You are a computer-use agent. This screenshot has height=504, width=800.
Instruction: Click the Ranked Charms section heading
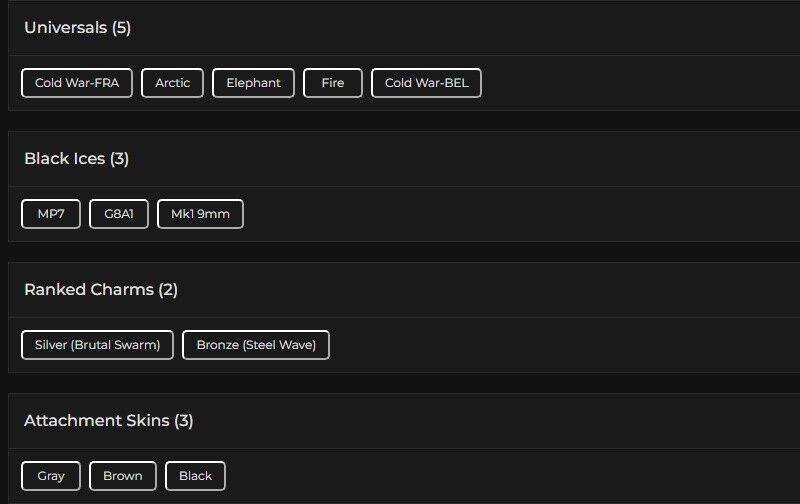click(x=88, y=290)
